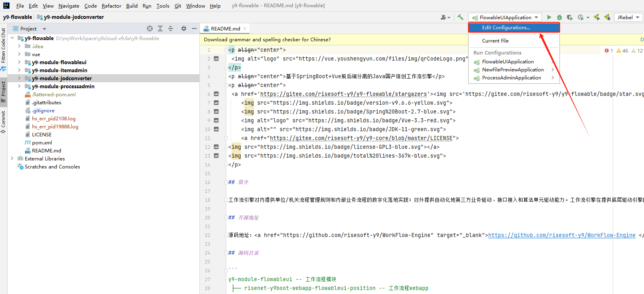Expand the y9-module-itemadmin node

(x=19, y=70)
